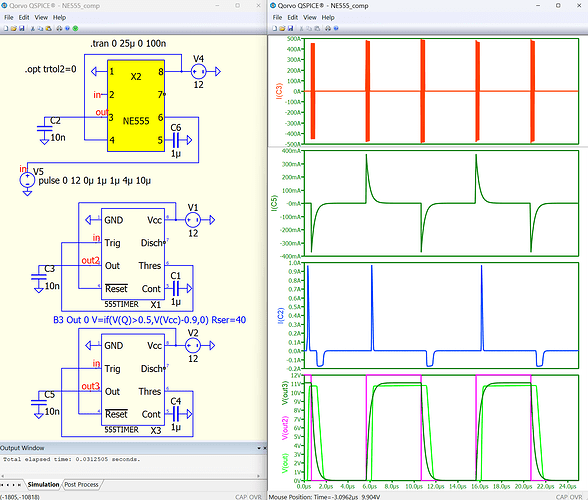This screenshot has height=500, width=588.
Task: Click blue Help icon in schematic window toolbar
Action: pyautogui.click(x=68, y=29)
